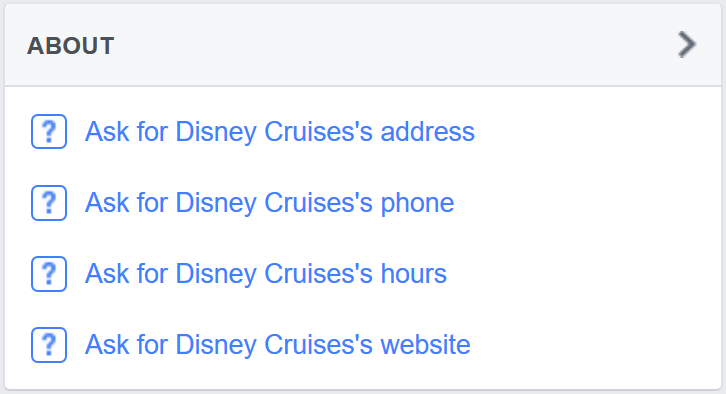This screenshot has width=726, height=394.
Task: Ask for Disney Cruises's address
Action: [x=280, y=131]
